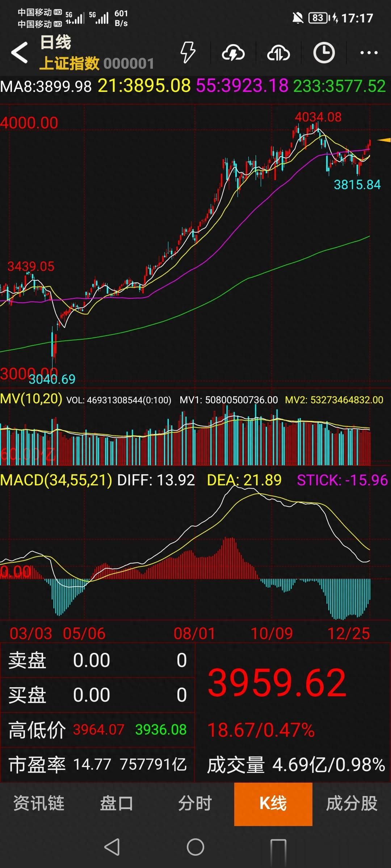Screen dimensions: 391x868
Task: Open the 日线 period selector
Action: [55, 42]
